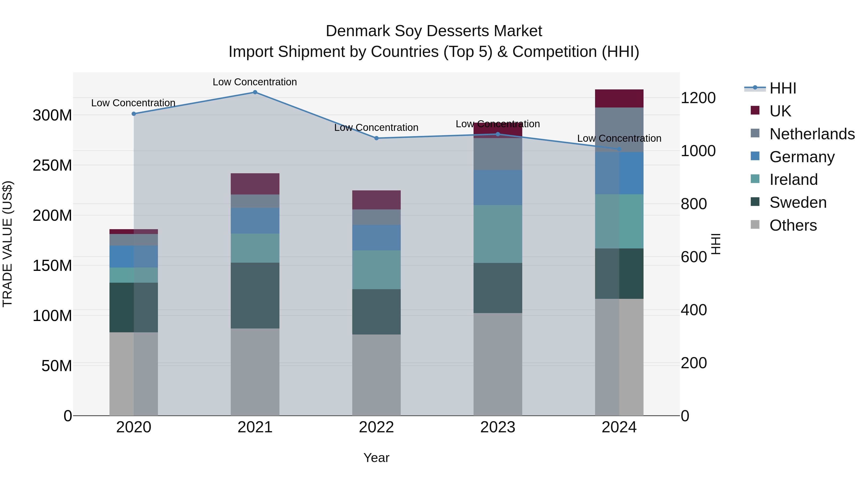Click the Germany legend color swatch

click(755, 156)
